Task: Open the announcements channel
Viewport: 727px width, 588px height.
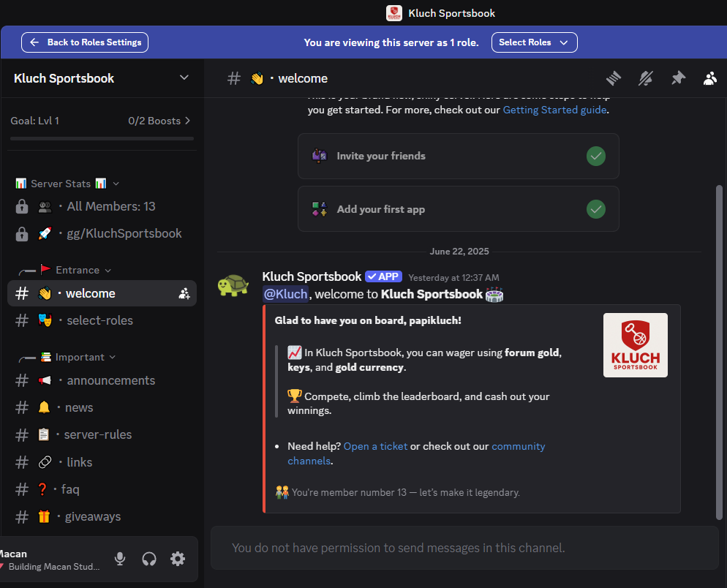Action: [102, 381]
